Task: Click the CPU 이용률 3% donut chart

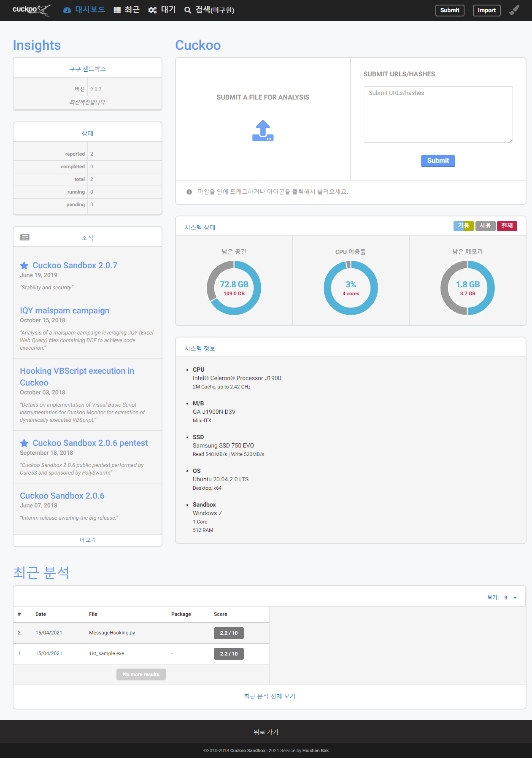Action: click(351, 288)
